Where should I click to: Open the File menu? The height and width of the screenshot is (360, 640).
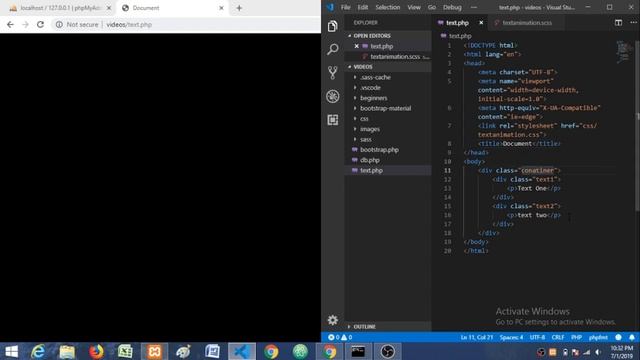coord(345,7)
